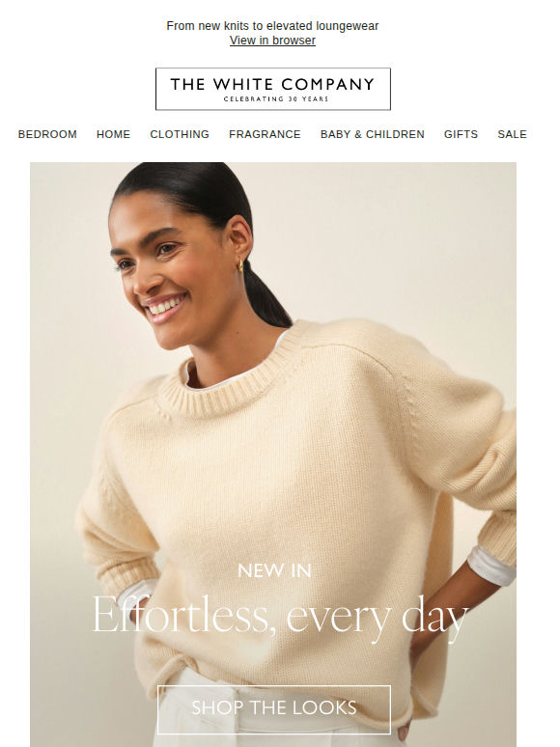Click the 'Celebrating 30 Years' tagline
The height and width of the screenshot is (747, 560).
(276, 99)
